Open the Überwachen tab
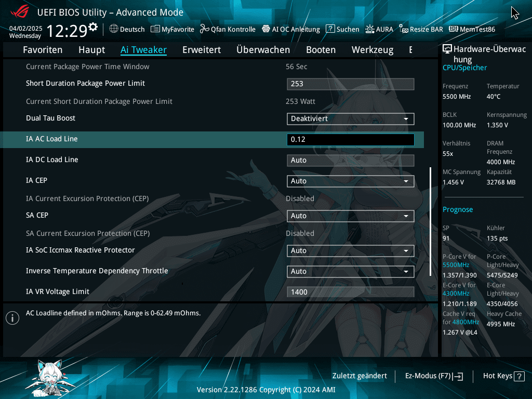This screenshot has width=532, height=399. point(263,50)
